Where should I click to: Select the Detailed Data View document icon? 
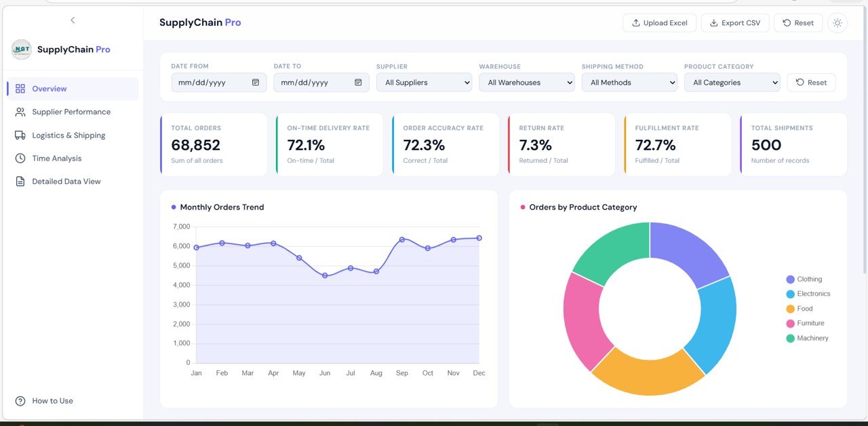coord(21,180)
